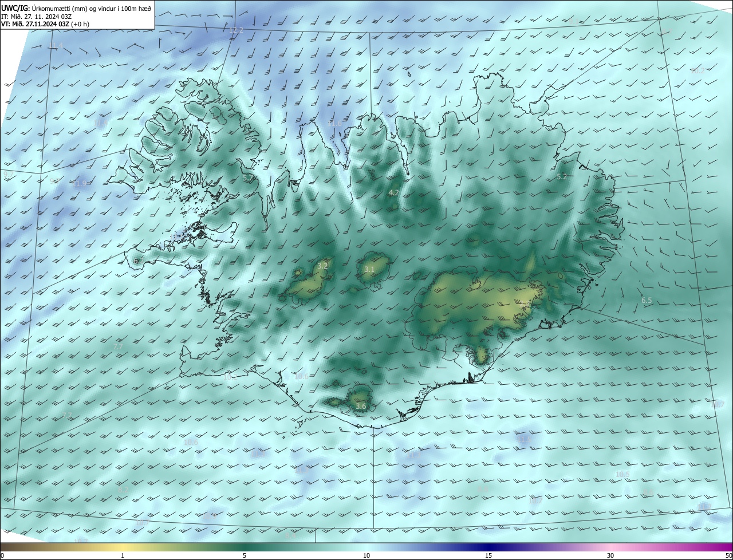This screenshot has height=560, width=733.
Task: Click the 3.2 value label
Action: click(x=322, y=266)
